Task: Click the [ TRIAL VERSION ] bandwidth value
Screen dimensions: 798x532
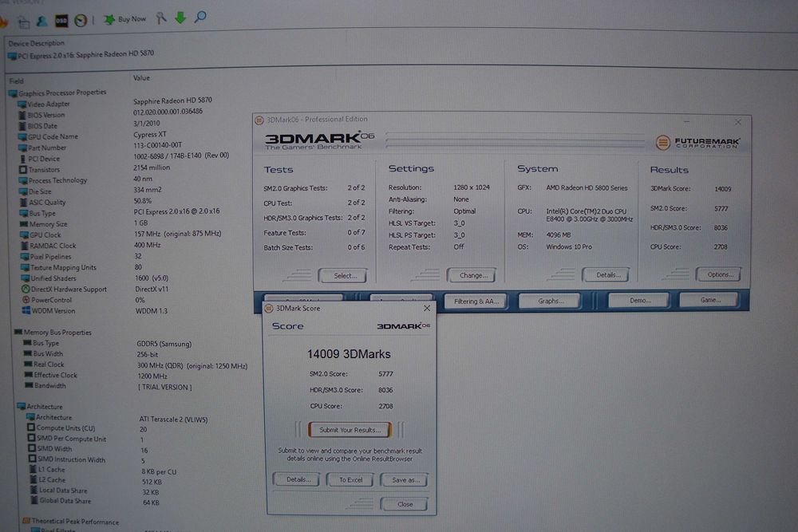Action: (165, 387)
